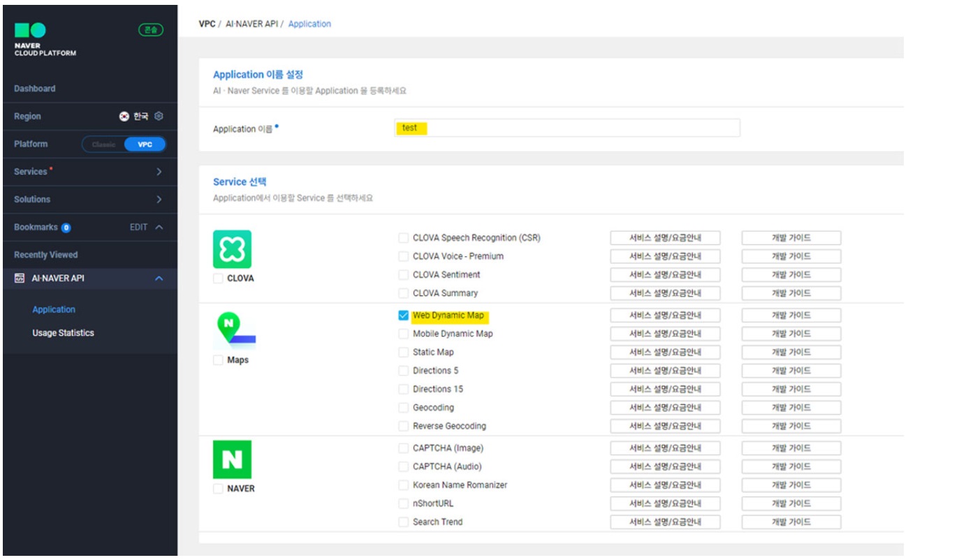Expand the Solutions menu chevron
959x560 pixels.
(159, 200)
